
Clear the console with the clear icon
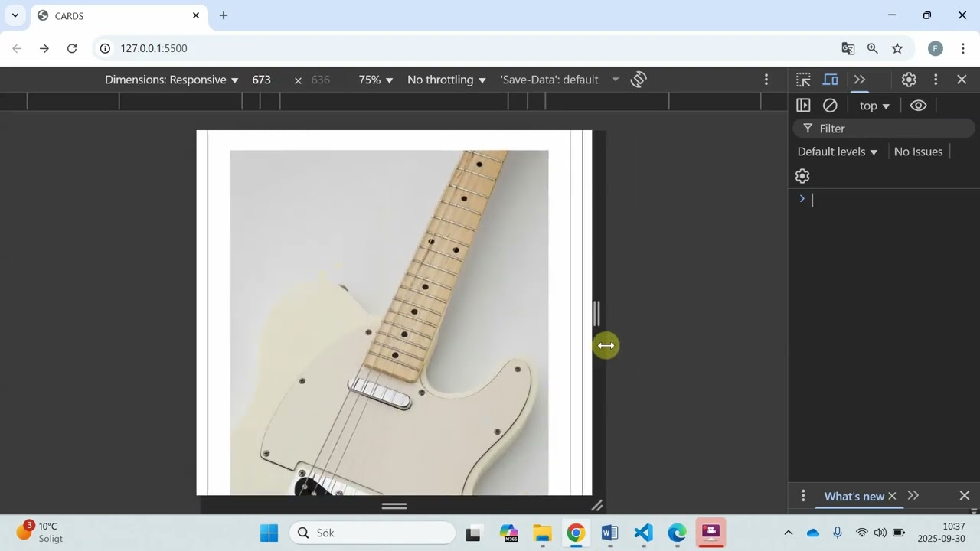point(830,106)
